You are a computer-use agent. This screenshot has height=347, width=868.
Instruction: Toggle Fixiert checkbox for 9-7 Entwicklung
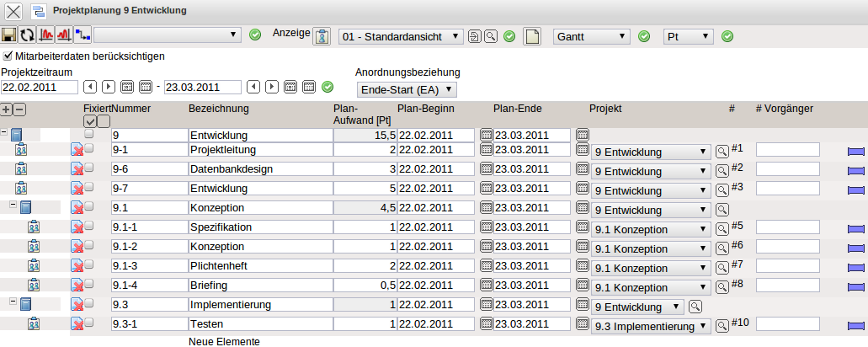[x=89, y=186]
